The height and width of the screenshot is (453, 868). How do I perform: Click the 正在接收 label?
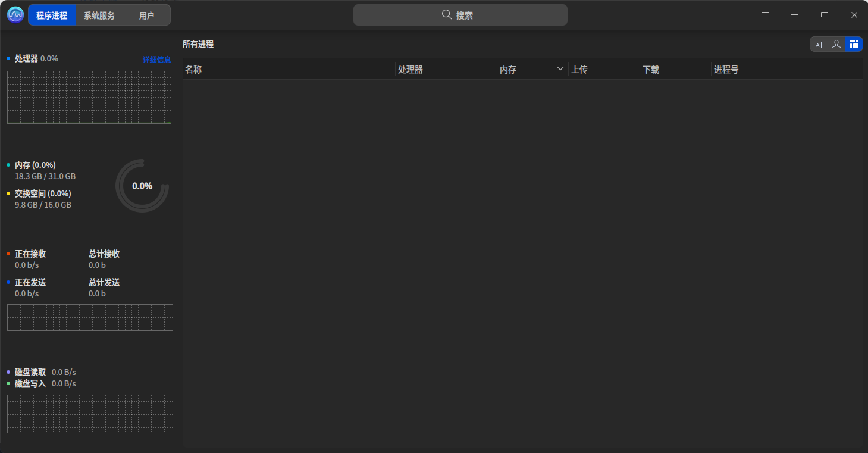[x=30, y=254]
